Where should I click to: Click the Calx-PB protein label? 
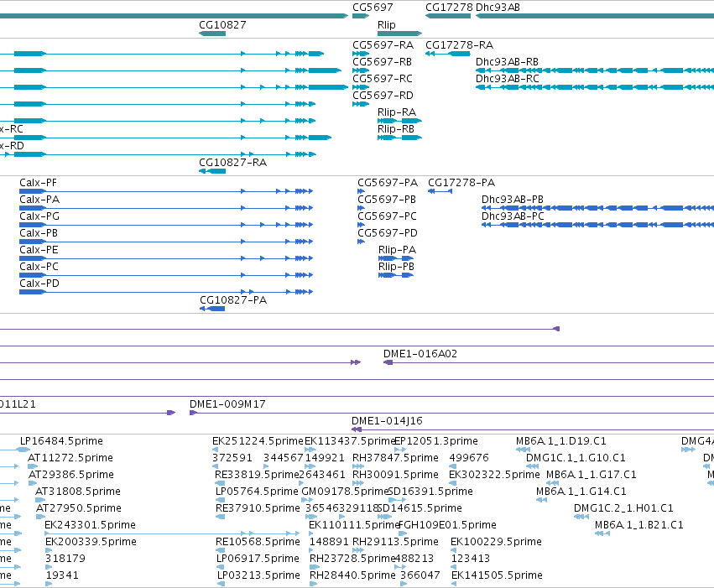(39, 233)
